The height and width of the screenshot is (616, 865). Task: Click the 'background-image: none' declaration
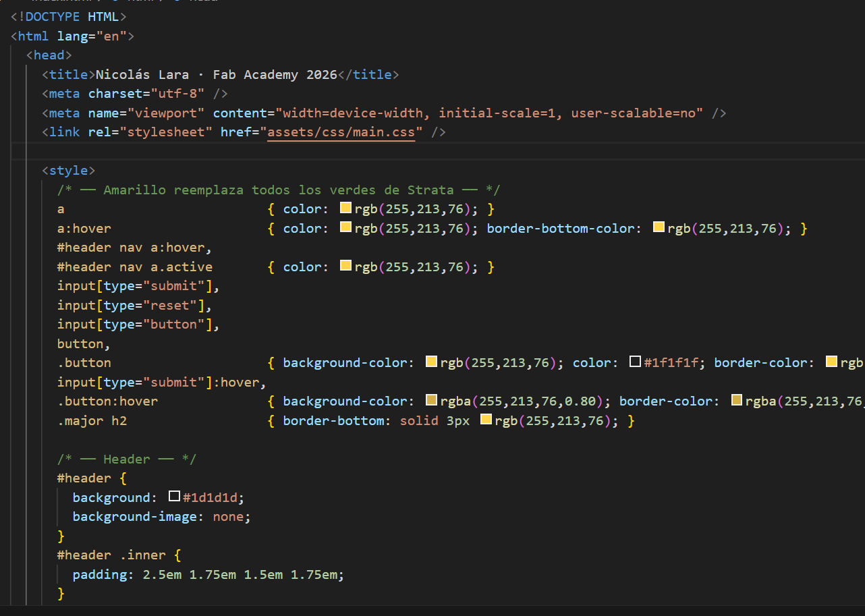161,517
